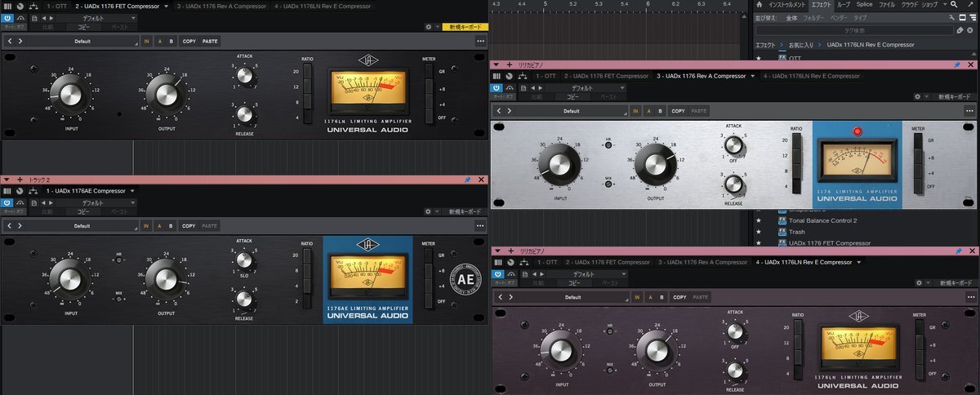Open routing icon in FET Compressor window
Viewport: 980px width, 395px height.
[34, 6]
